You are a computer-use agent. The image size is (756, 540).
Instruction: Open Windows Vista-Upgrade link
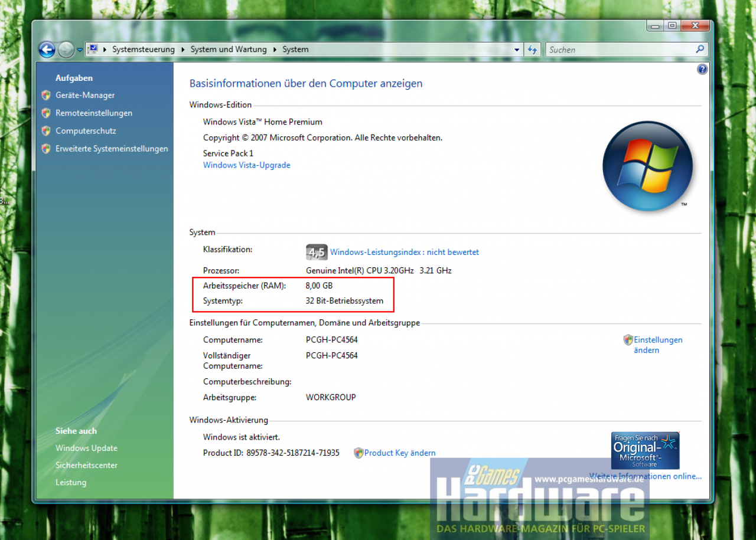(247, 165)
